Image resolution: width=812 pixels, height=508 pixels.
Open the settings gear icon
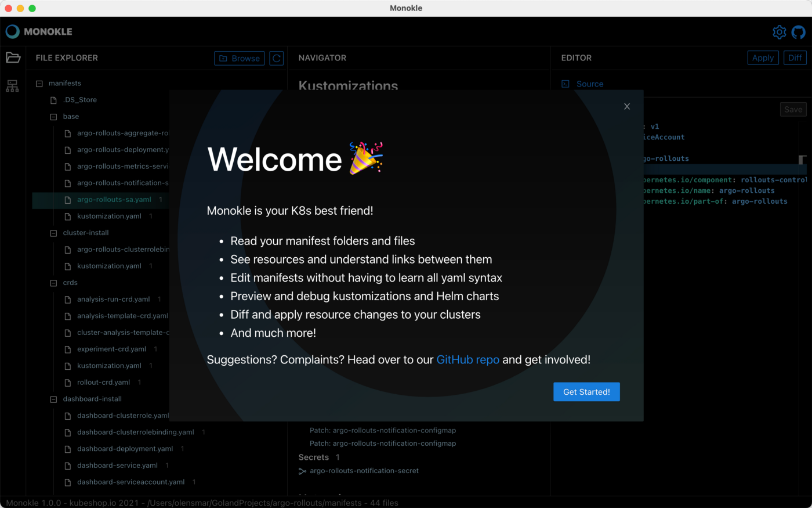coord(779,32)
